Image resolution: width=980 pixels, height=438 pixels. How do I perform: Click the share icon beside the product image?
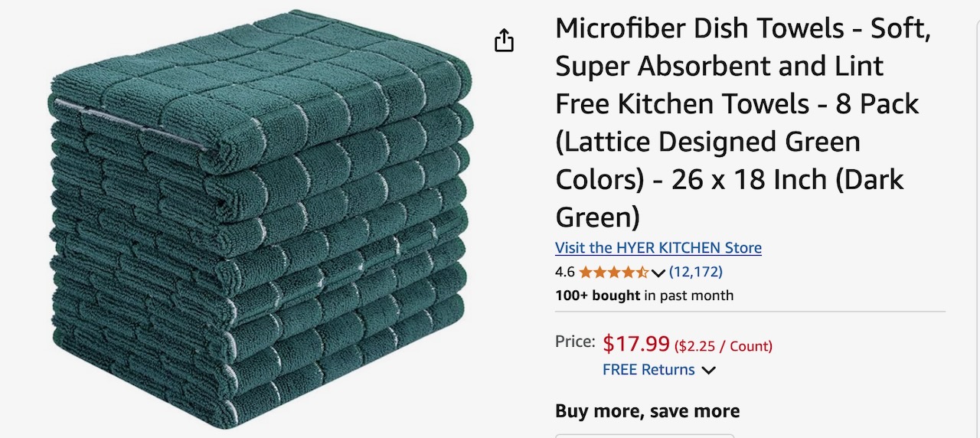(x=504, y=40)
